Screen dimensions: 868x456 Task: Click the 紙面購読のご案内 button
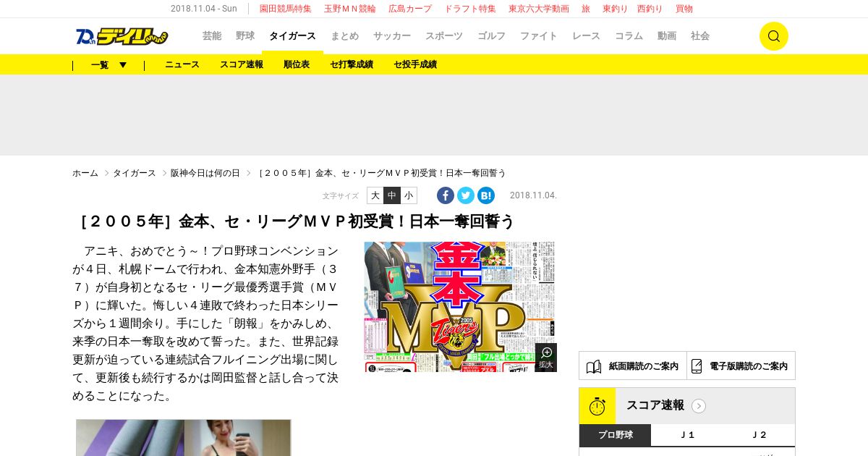[633, 366]
